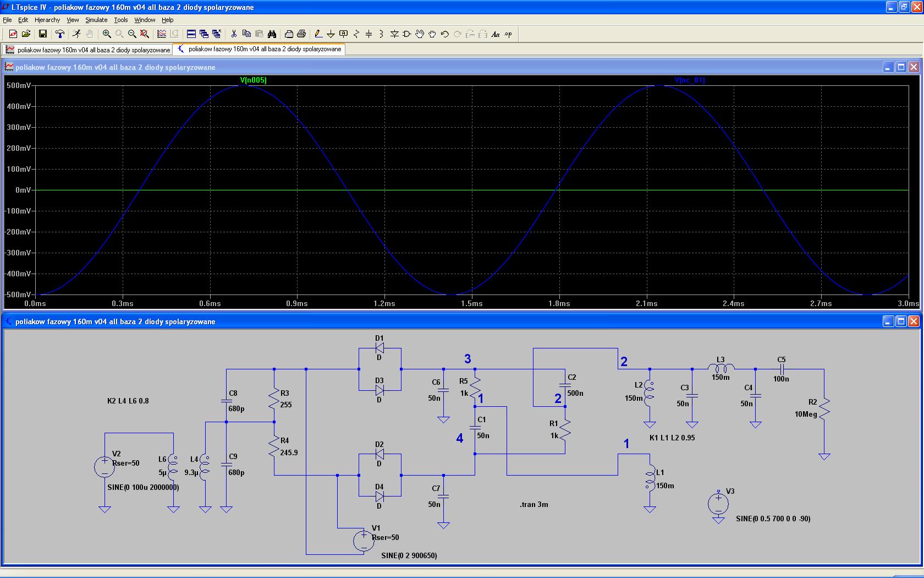The image size is (924, 578).
Task: Pick the Resistor placement tool
Action: coord(356,34)
